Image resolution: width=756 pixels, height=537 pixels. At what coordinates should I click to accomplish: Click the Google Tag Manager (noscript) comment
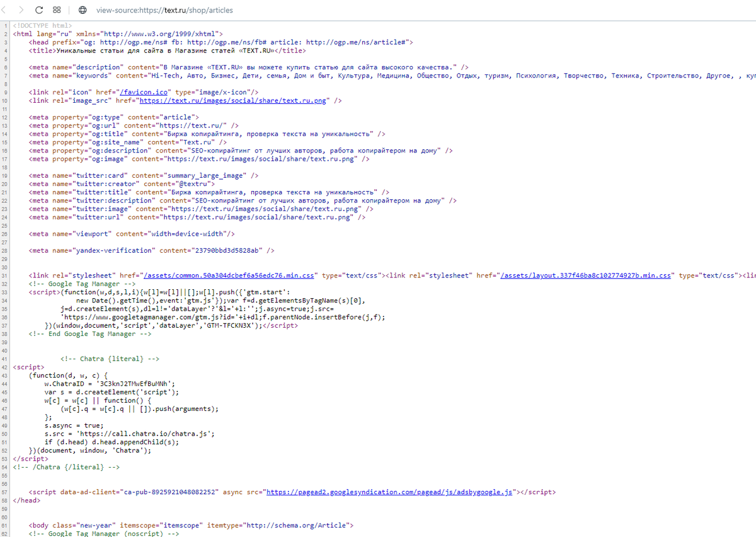(x=104, y=533)
